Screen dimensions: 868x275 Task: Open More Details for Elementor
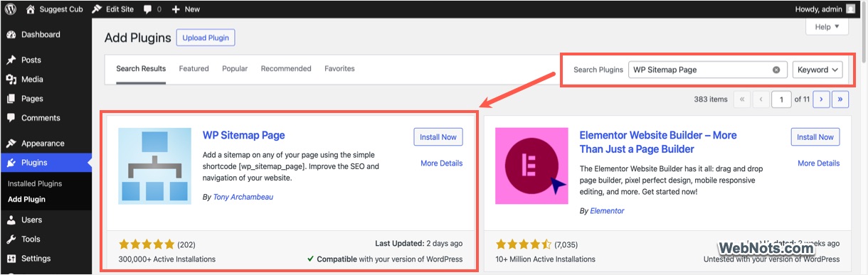pyautogui.click(x=818, y=163)
